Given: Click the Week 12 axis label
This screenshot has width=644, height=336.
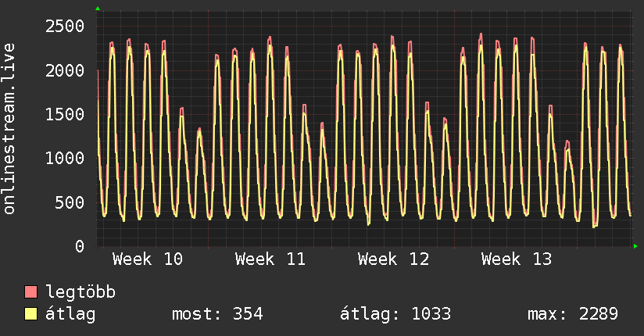Looking at the screenshot, I should pos(393,259).
